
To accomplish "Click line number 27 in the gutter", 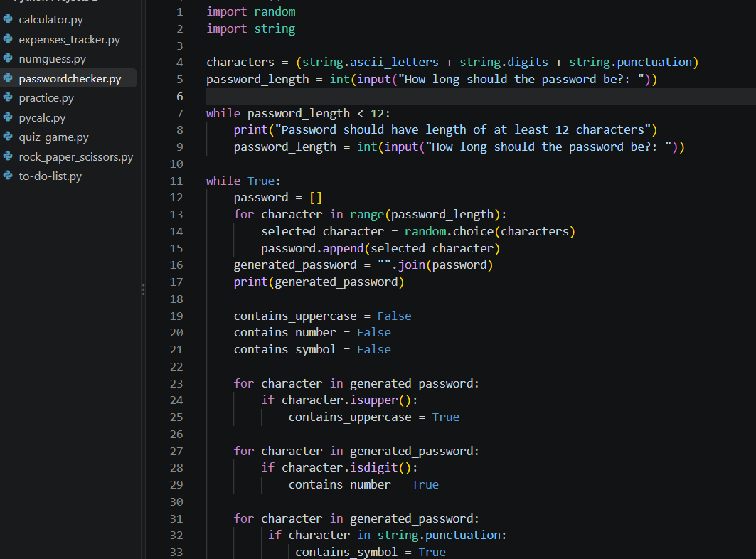I will [176, 452].
